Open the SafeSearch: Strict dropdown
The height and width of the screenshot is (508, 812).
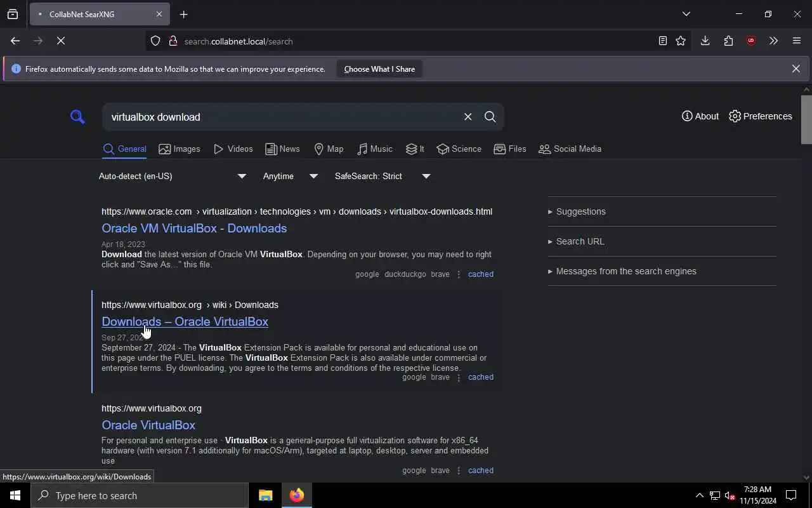tap(383, 176)
